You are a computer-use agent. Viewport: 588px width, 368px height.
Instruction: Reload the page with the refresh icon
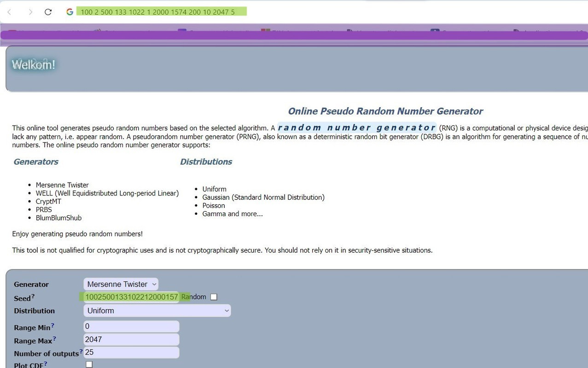pos(48,12)
